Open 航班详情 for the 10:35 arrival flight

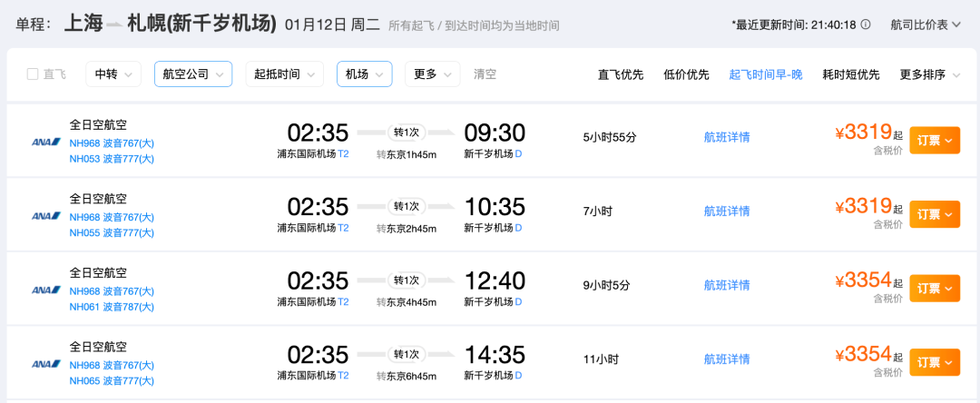tap(727, 211)
